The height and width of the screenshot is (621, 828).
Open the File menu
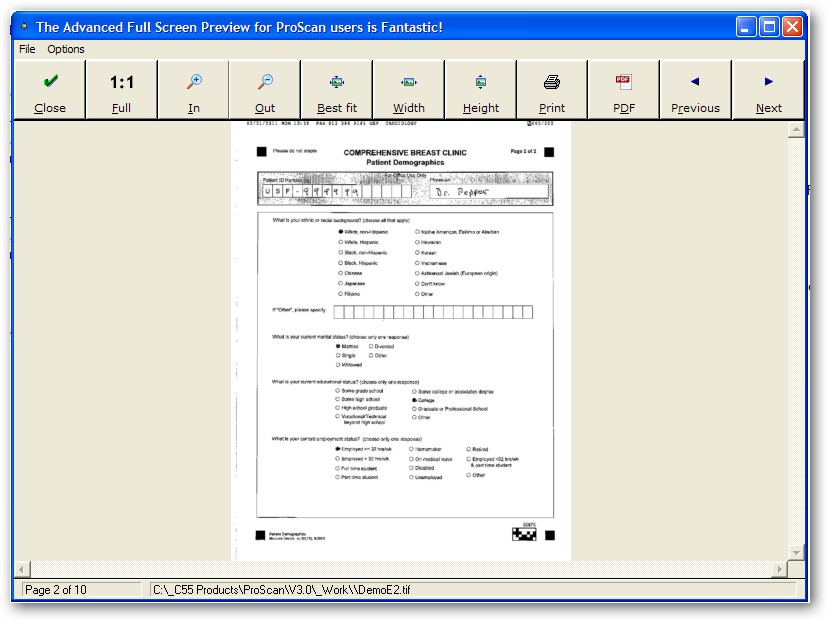[27, 49]
